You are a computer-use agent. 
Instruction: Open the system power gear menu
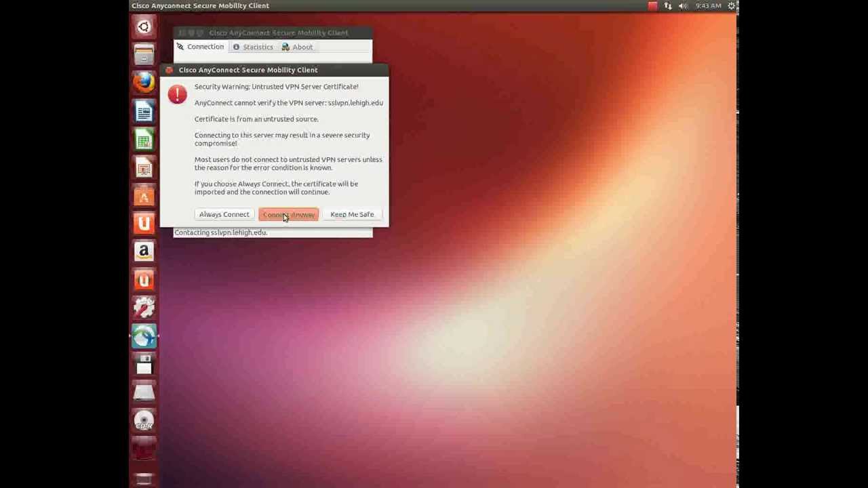click(731, 5)
